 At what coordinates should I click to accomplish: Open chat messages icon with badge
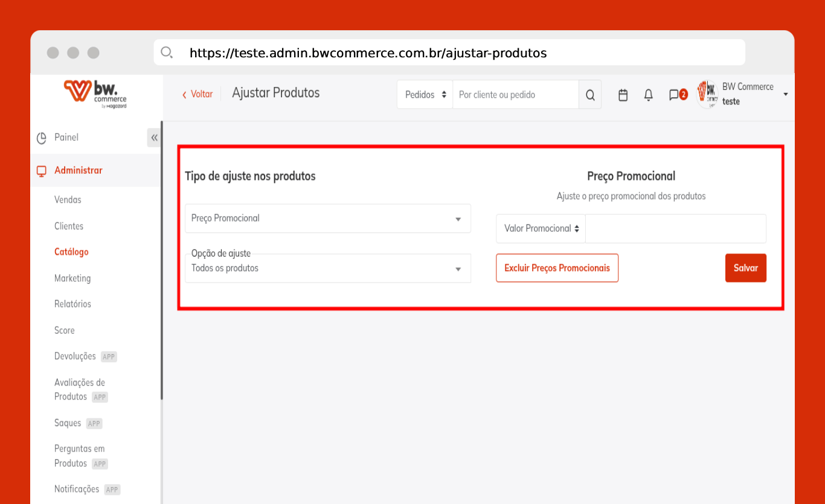675,95
